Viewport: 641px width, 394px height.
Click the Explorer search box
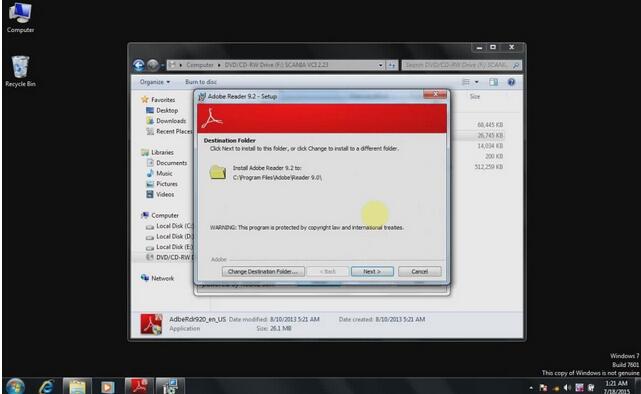point(461,65)
